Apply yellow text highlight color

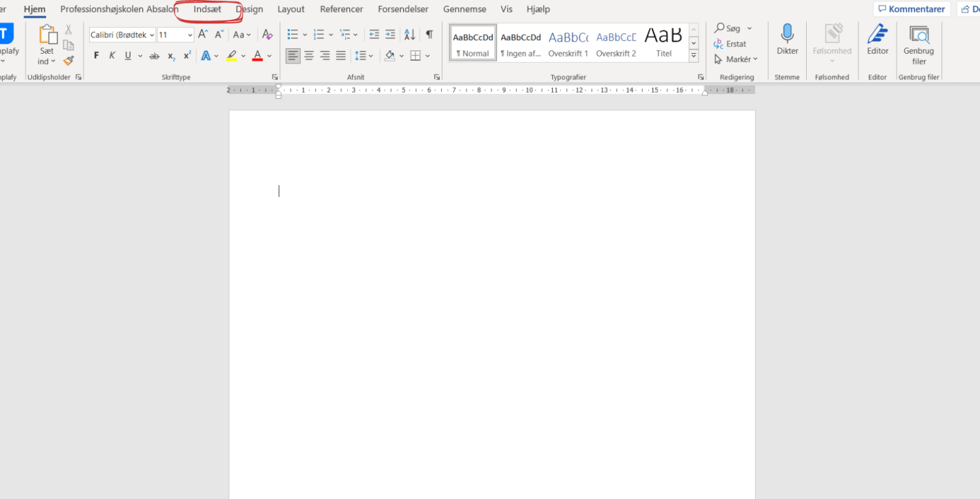[232, 56]
